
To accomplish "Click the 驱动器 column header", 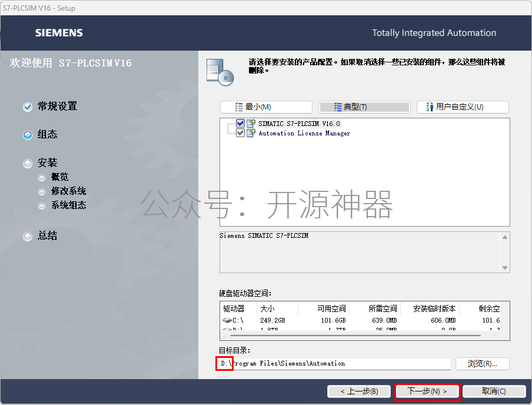I will 238,308.
